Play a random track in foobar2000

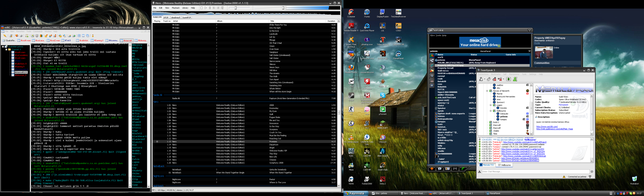tap(222, 8)
